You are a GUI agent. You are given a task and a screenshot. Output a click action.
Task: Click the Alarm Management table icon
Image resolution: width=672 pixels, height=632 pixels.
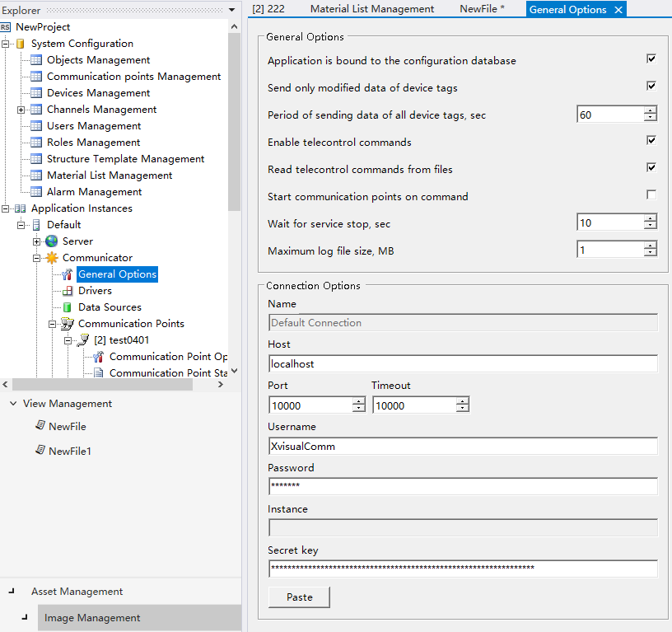pos(36,192)
